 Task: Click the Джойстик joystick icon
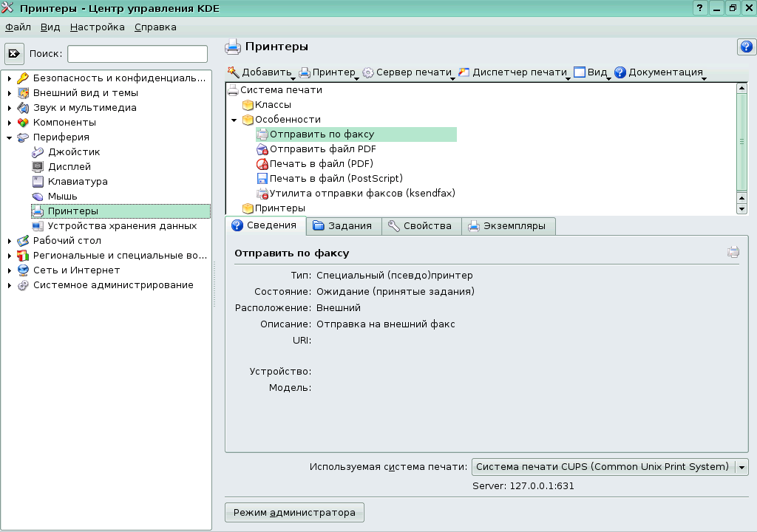pyautogui.click(x=38, y=152)
